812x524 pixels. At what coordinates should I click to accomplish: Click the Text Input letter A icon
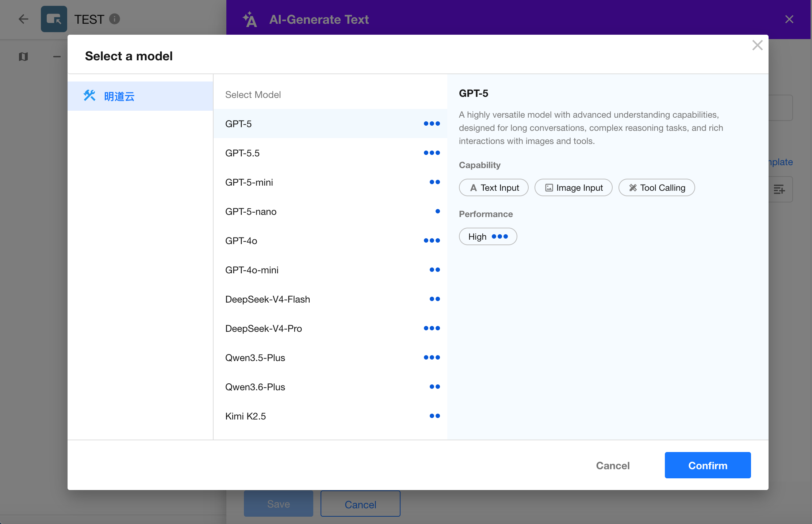(x=474, y=188)
